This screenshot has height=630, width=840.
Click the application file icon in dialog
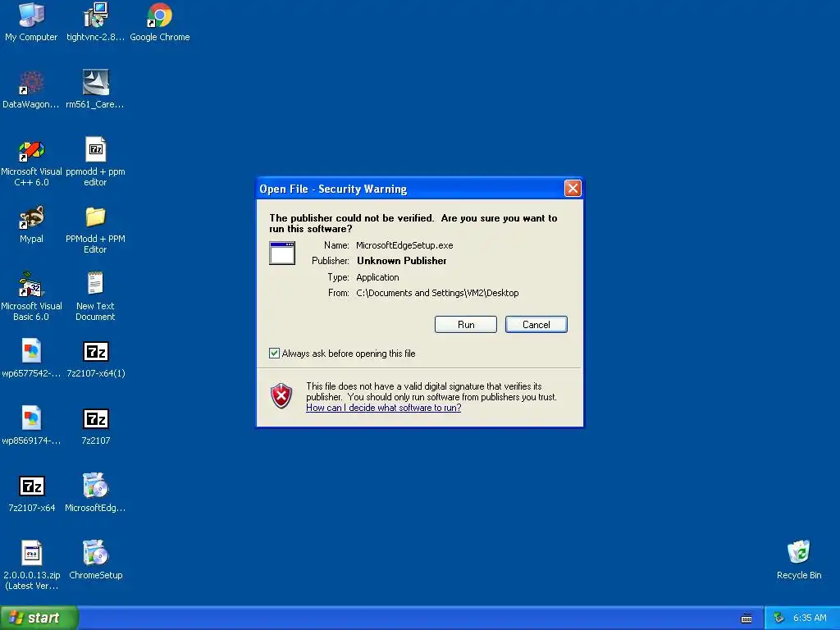(282, 253)
